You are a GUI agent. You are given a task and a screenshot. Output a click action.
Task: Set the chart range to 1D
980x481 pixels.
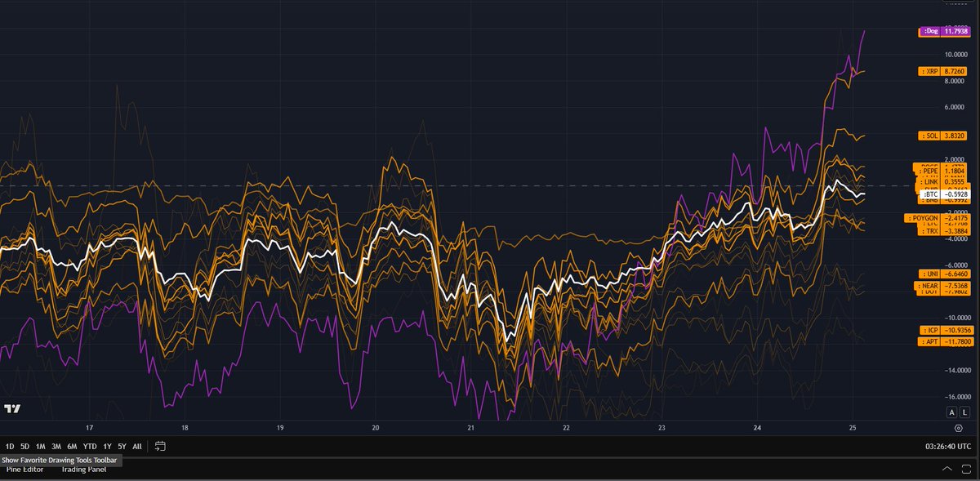pos(10,446)
